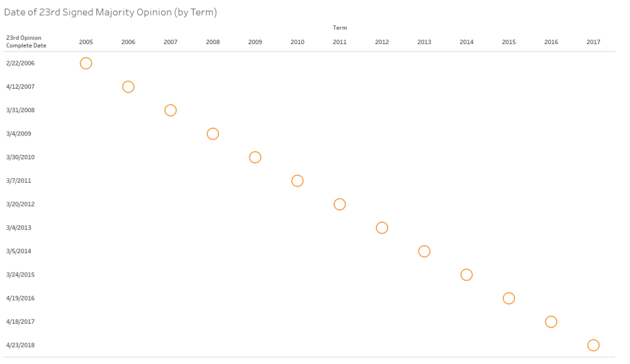Image resolution: width=630 pixels, height=364 pixels.
Task: Select the circle marker for term 2014
Action: click(466, 275)
